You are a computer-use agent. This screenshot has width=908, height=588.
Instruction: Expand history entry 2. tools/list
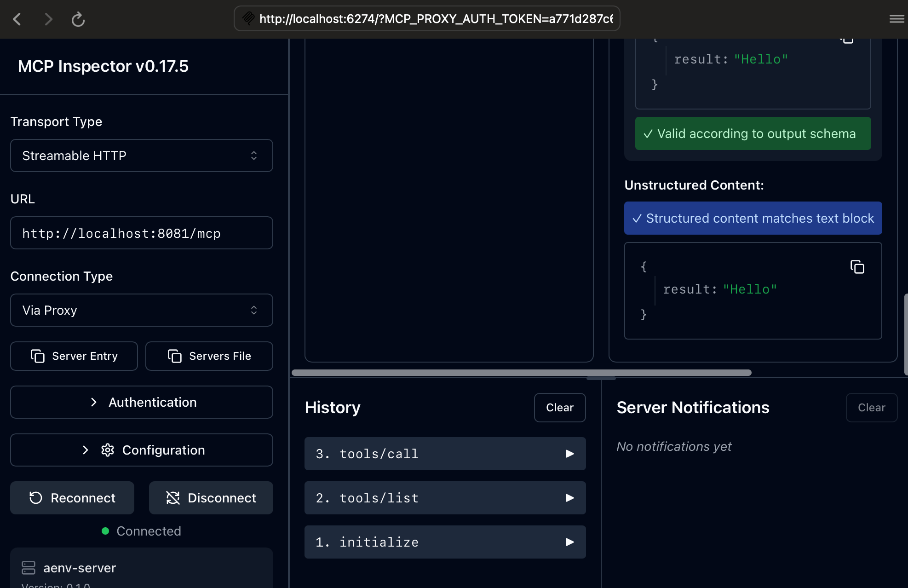click(445, 498)
